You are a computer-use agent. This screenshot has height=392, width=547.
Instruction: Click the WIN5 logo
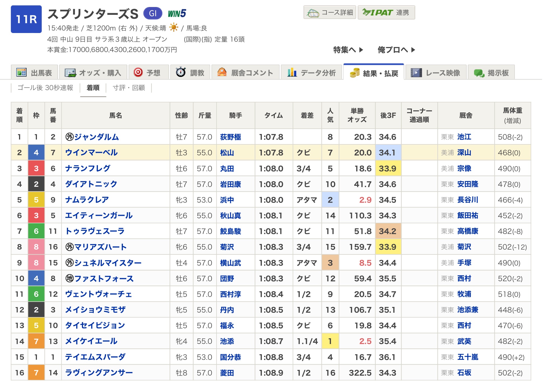tap(177, 13)
